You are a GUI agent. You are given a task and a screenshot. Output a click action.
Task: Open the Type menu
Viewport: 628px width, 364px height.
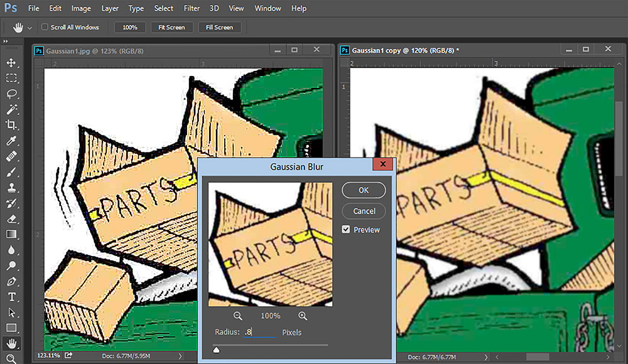[x=136, y=8]
